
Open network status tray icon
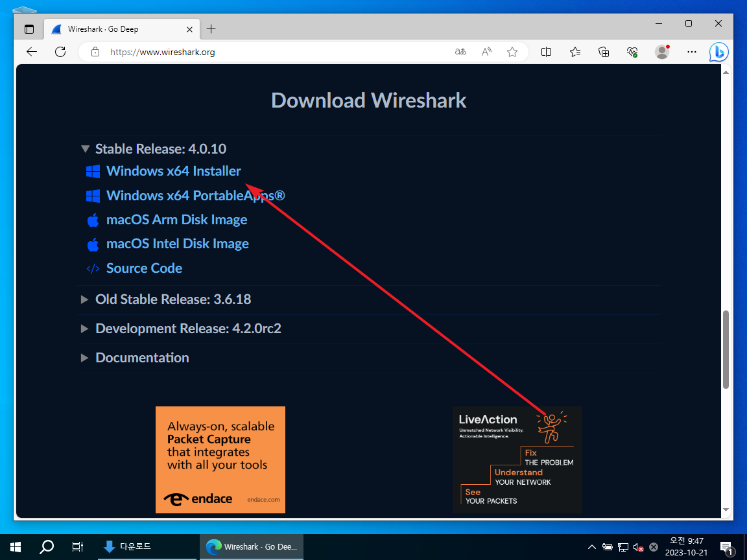623,547
